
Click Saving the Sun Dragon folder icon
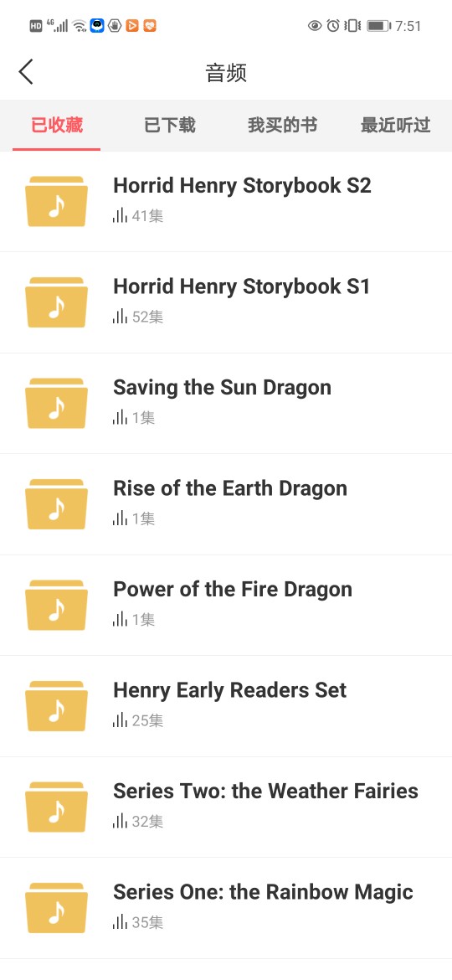[56, 403]
